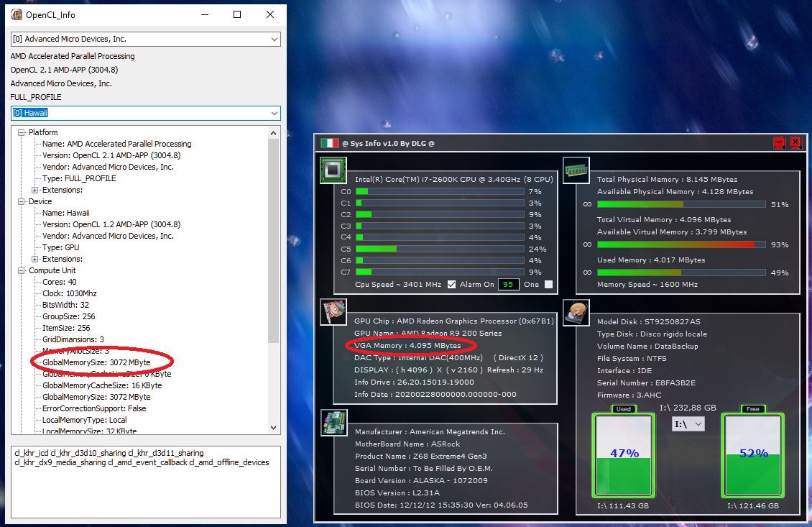
Task: Toggle the One checkbox
Action: point(548,285)
